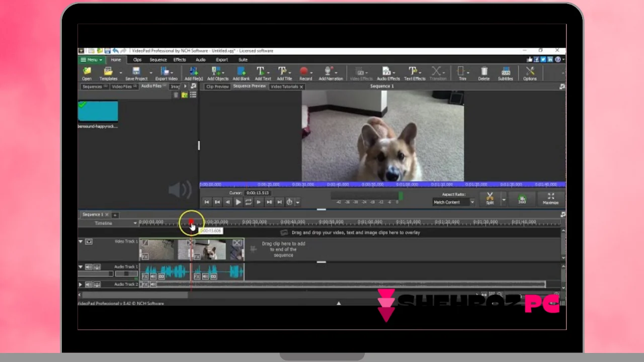Viewport: 644px width, 362px height.
Task: Click the Add File(s) icon
Action: [x=193, y=73]
